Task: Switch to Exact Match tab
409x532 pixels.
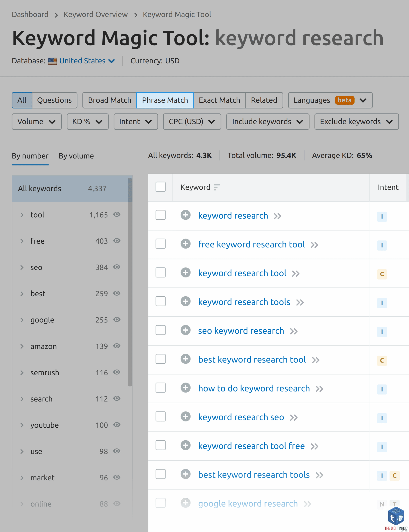Action: [219, 100]
